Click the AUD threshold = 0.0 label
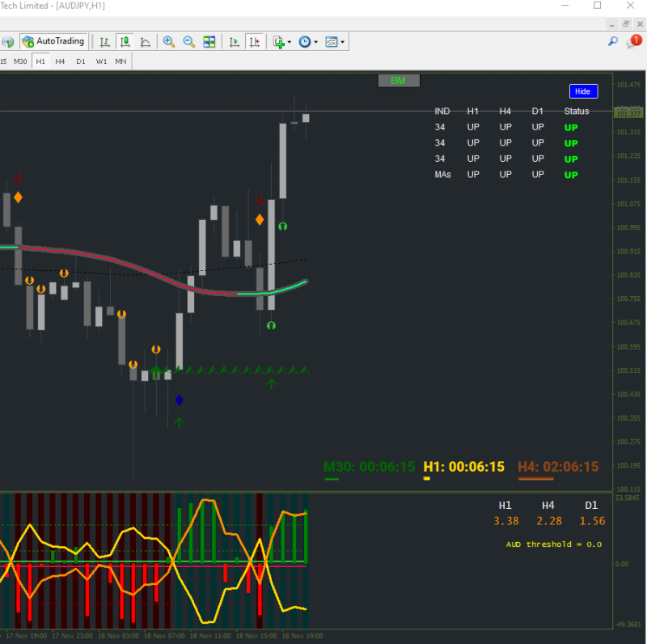647x644 pixels. pyautogui.click(x=554, y=544)
